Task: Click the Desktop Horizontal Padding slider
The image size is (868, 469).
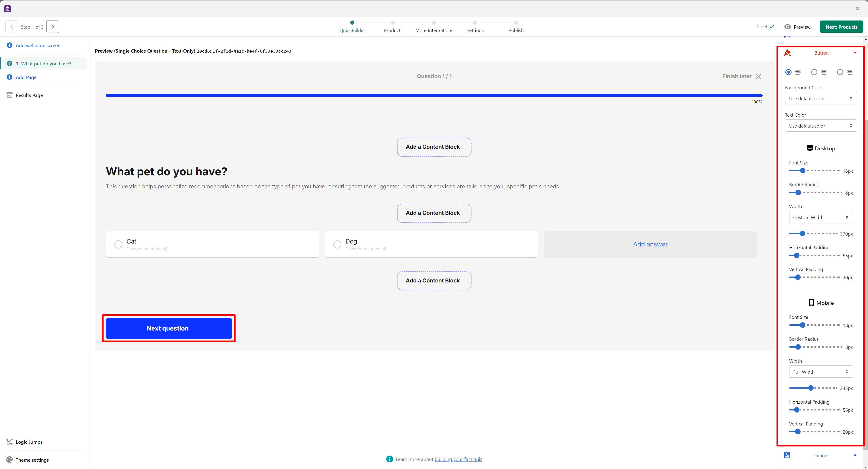Action: pyautogui.click(x=815, y=255)
